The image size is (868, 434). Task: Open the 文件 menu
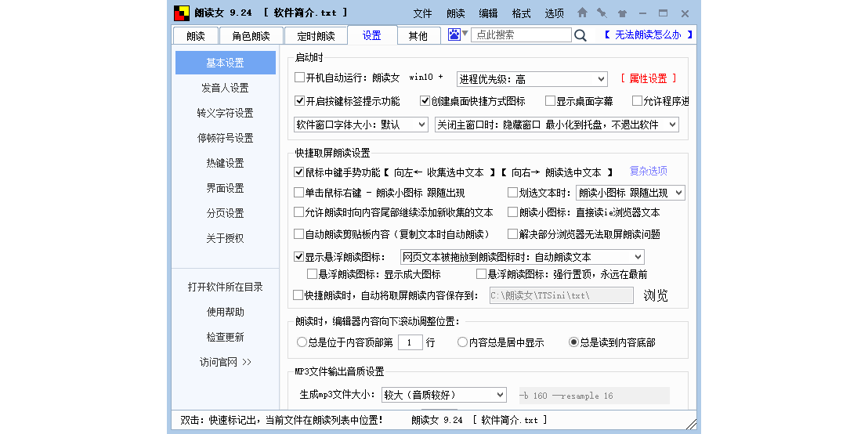[x=422, y=13]
